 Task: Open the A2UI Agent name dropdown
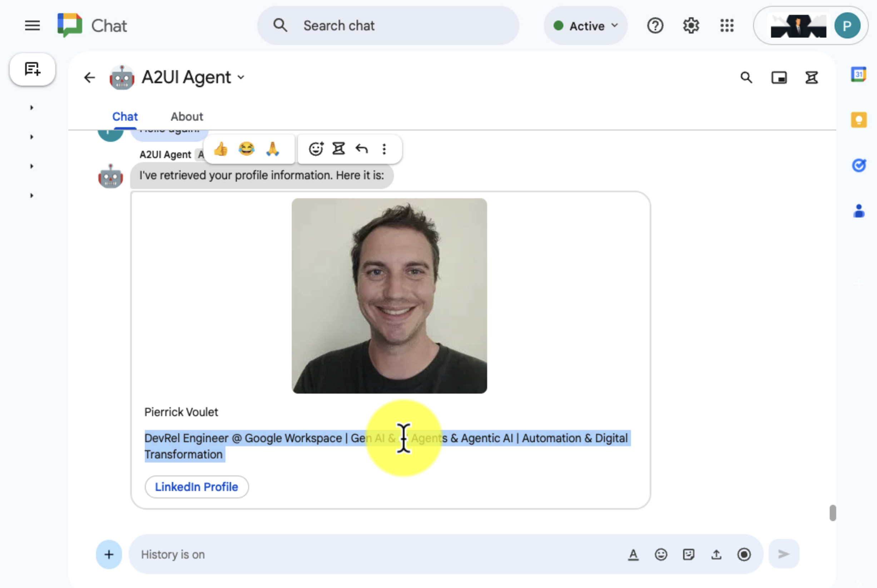pyautogui.click(x=241, y=77)
